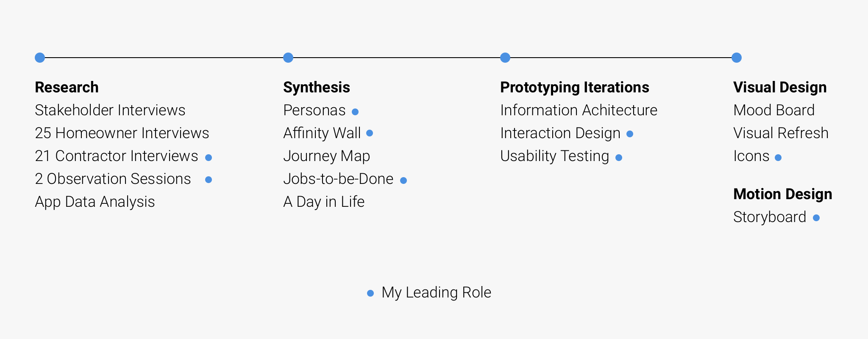The image size is (868, 339).
Task: Click the blue dot beside Storyboard
Action: coord(816,218)
